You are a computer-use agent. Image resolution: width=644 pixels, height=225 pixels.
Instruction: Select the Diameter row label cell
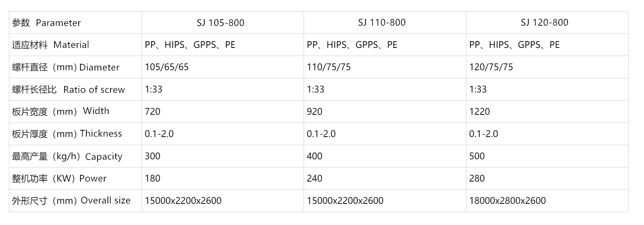tap(66, 67)
